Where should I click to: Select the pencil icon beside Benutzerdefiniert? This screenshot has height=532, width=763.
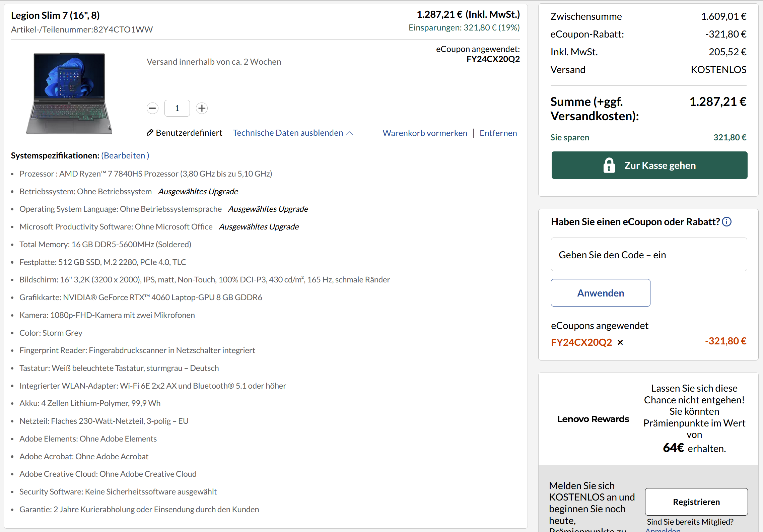(x=150, y=133)
